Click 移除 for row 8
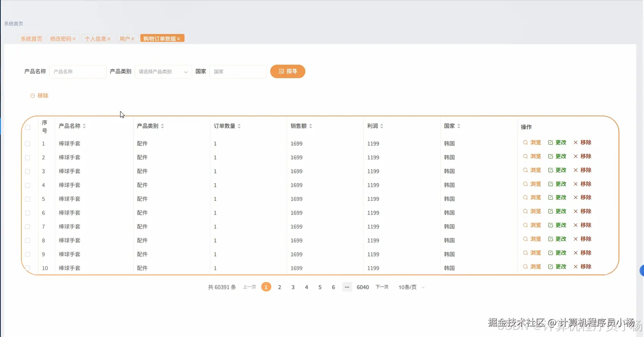Image resolution: width=644 pixels, height=337 pixels. [x=582, y=239]
